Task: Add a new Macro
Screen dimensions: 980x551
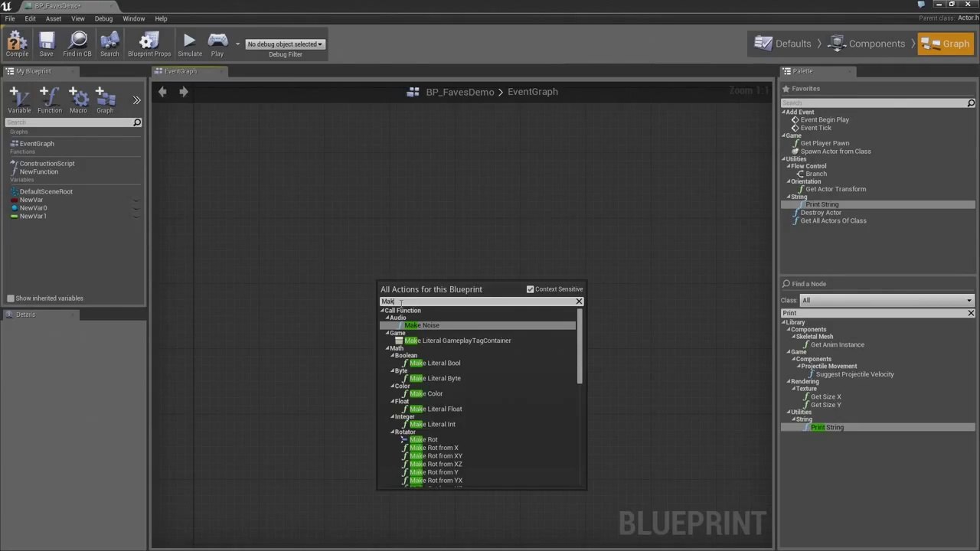Action: pyautogui.click(x=78, y=99)
